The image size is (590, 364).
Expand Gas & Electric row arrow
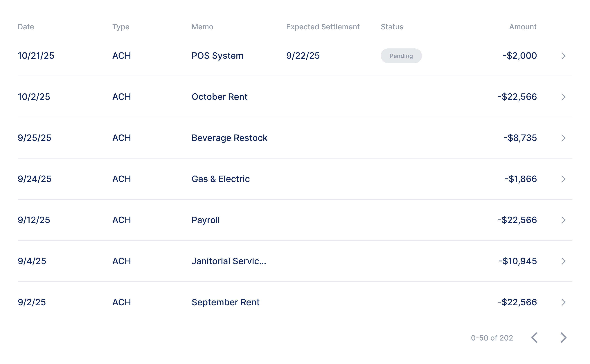click(563, 179)
